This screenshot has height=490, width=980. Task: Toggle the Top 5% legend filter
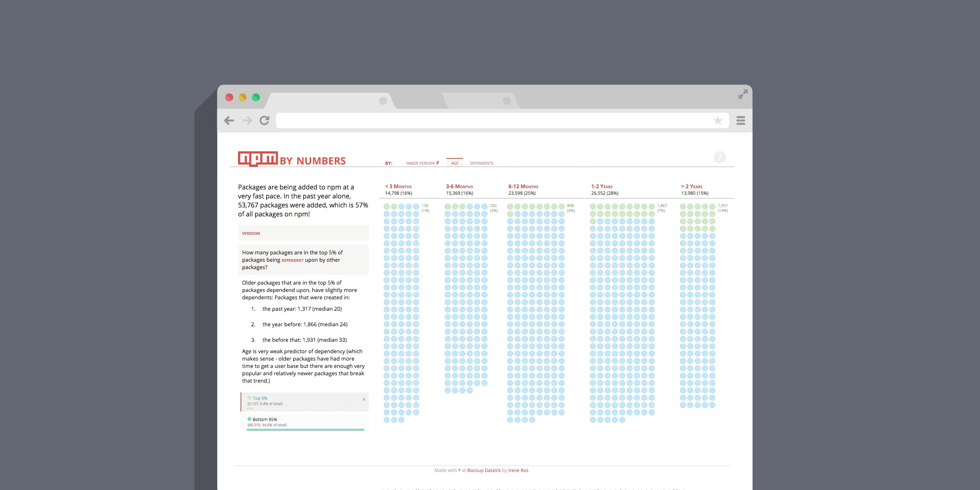260,398
